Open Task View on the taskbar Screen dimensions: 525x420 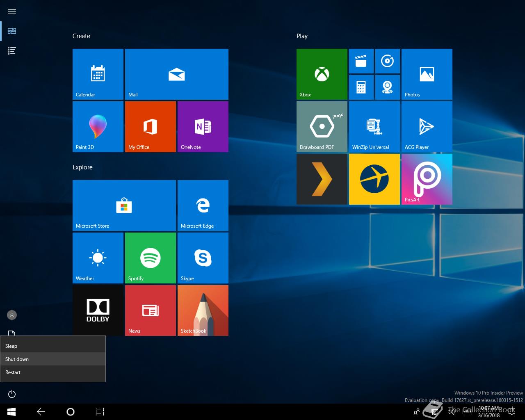point(100,412)
